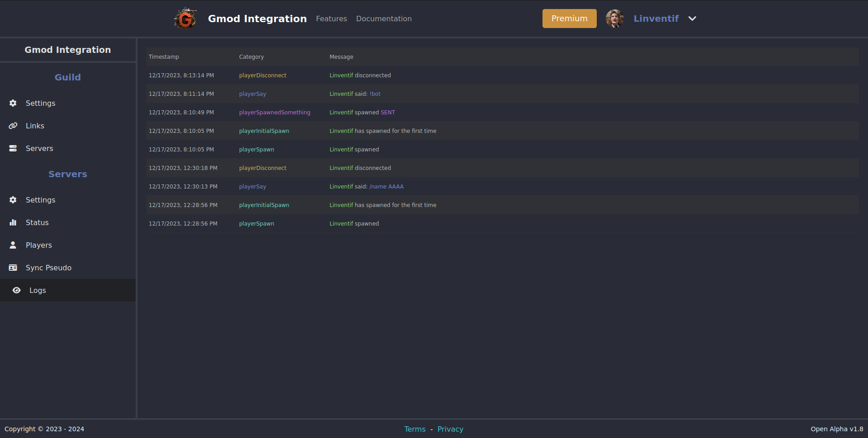Open Links in sidebar
Screen dimensions: 868x438
coord(68,126)
